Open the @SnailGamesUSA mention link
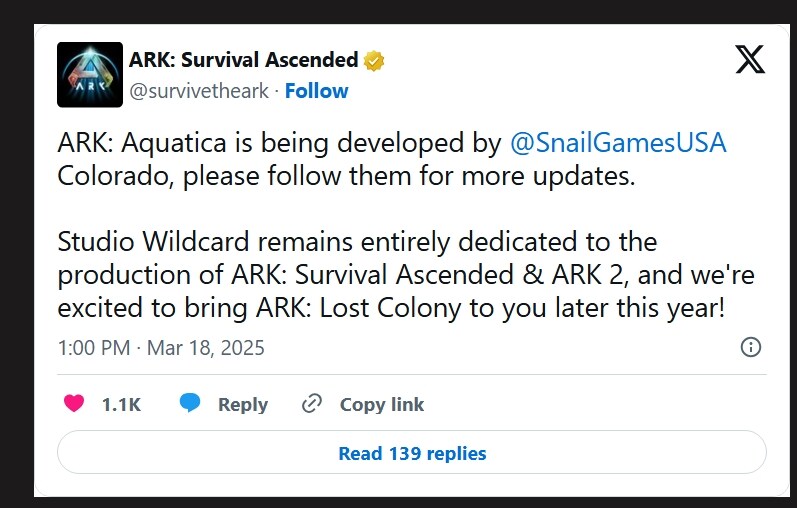Image resolution: width=797 pixels, height=508 pixels. [617, 144]
